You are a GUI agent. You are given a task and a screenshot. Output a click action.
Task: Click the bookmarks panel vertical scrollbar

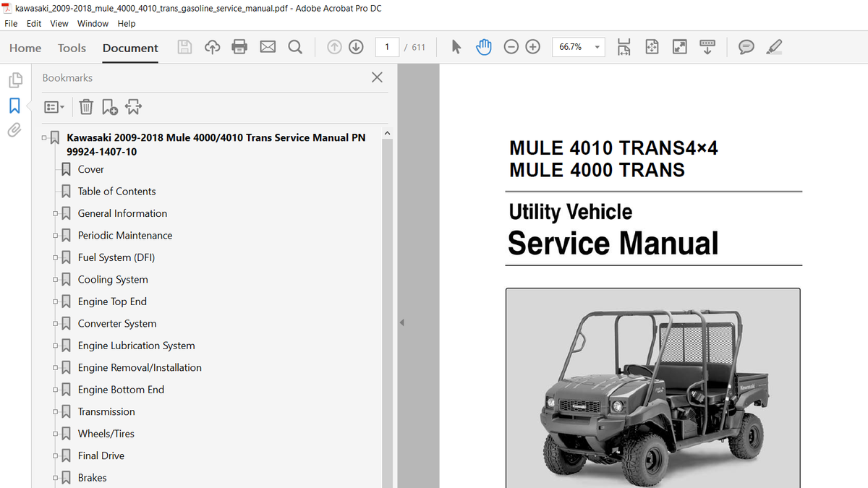coord(386,314)
